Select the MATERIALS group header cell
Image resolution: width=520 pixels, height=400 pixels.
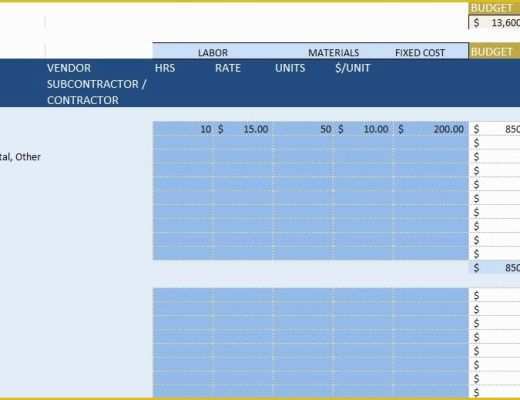tap(333, 52)
